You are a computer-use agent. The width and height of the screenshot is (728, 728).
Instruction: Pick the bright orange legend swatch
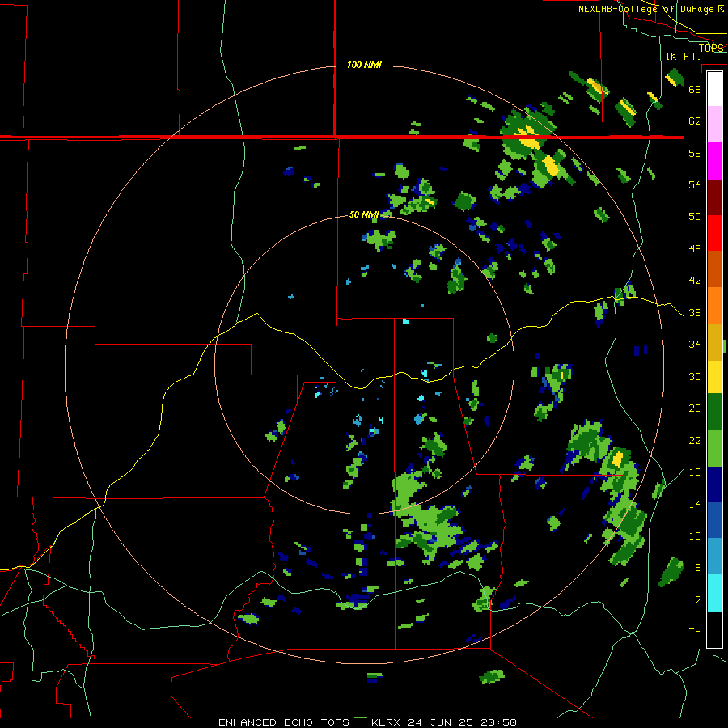click(x=714, y=306)
